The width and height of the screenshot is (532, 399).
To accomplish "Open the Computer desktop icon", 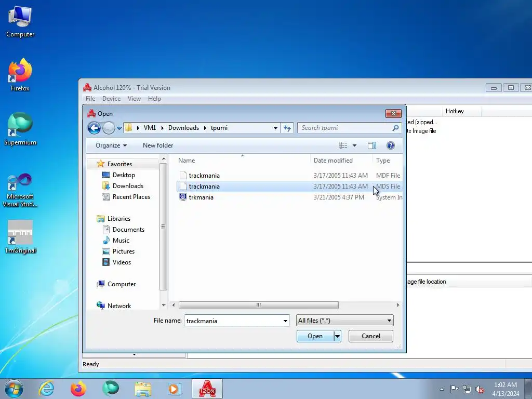I will point(20,21).
